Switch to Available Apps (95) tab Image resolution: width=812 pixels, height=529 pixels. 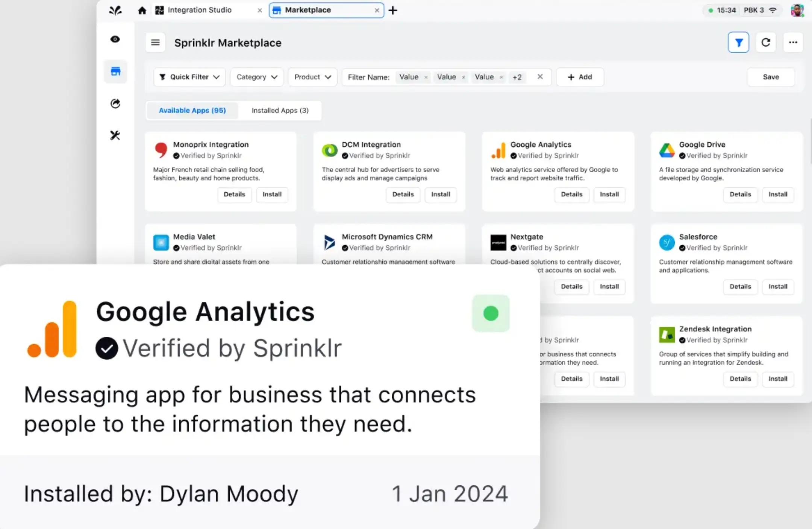(x=192, y=111)
